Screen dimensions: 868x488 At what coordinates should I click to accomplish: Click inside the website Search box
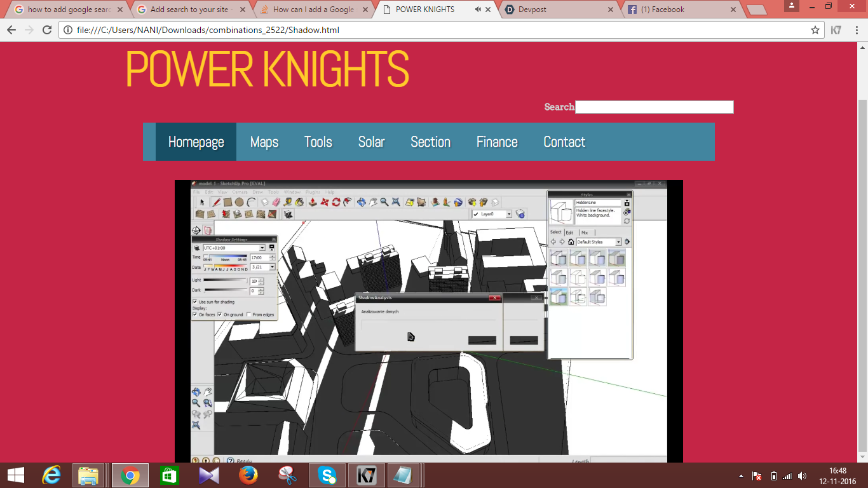click(x=654, y=107)
